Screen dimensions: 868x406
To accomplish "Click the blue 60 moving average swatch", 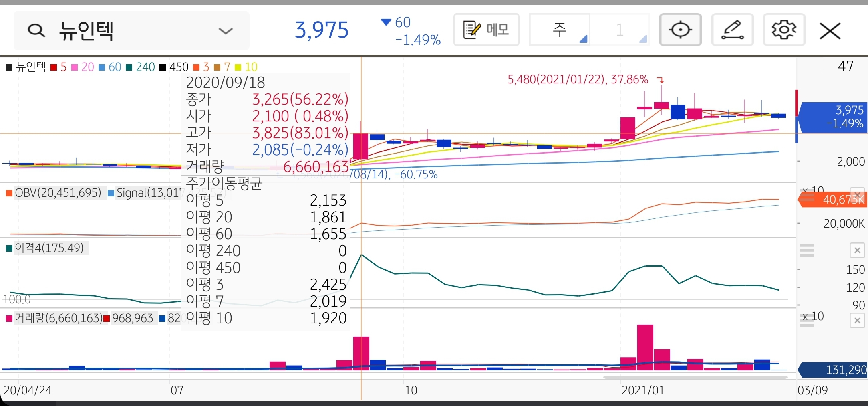I will [x=102, y=67].
